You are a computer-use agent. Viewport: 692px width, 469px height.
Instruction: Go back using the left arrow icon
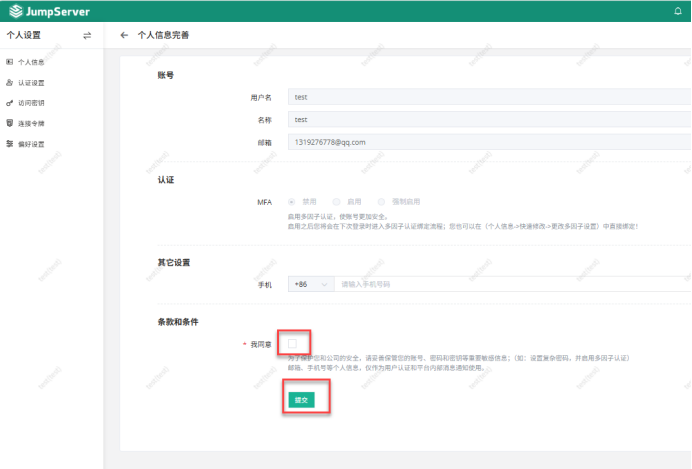click(x=124, y=35)
